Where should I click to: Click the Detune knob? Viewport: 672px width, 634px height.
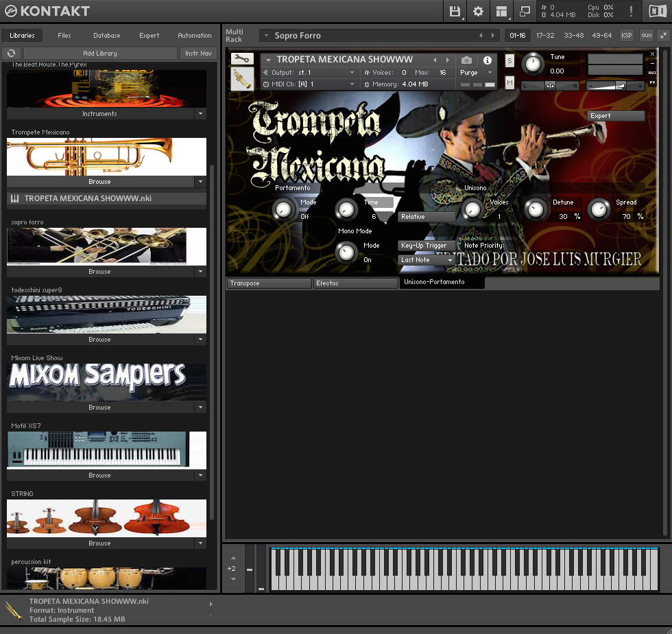536,210
